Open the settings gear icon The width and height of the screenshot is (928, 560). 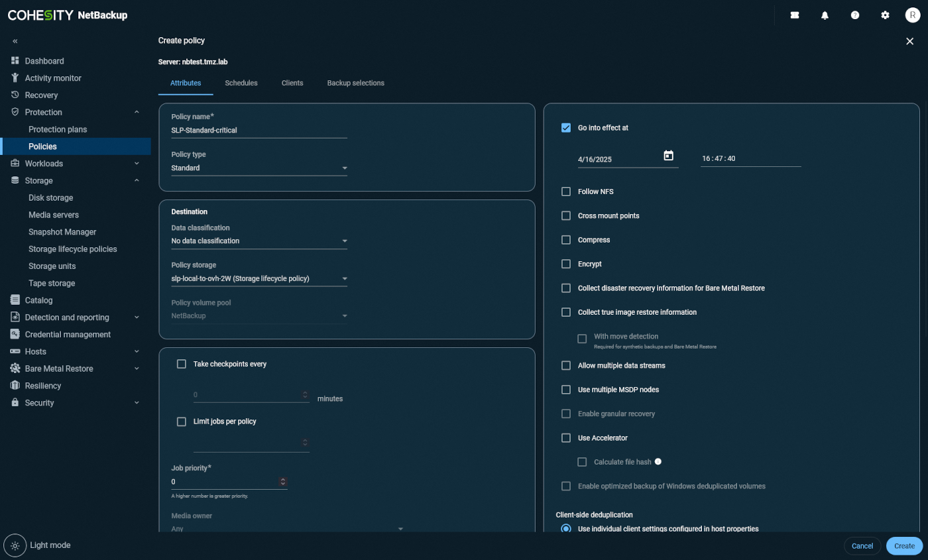point(885,15)
